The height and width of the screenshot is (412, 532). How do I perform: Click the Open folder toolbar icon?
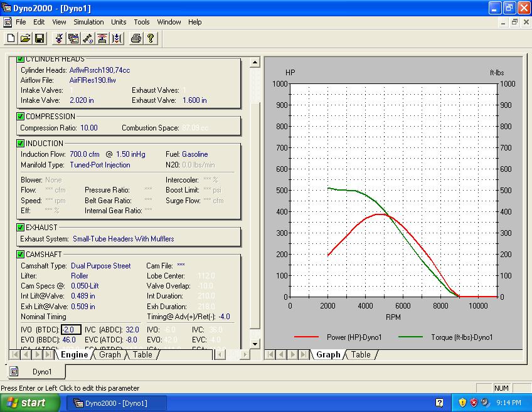tap(25, 39)
